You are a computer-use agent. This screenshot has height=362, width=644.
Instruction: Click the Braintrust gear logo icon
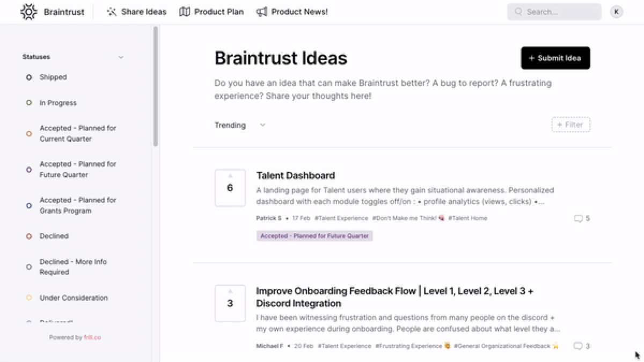pyautogui.click(x=28, y=12)
